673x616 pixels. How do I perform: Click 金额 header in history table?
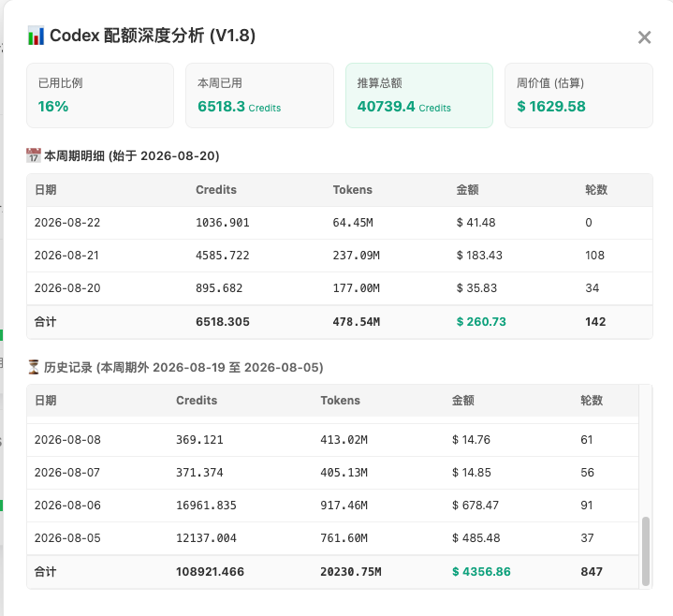pyautogui.click(x=463, y=400)
